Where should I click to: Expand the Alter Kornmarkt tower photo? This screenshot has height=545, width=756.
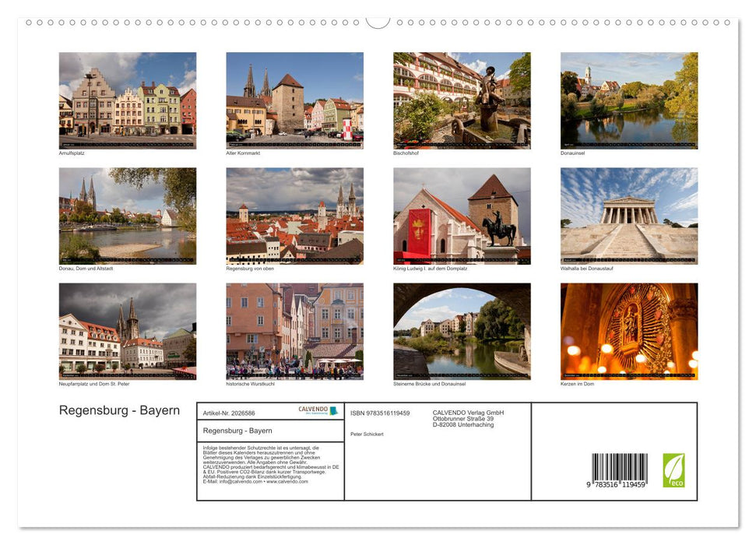pyautogui.click(x=294, y=100)
